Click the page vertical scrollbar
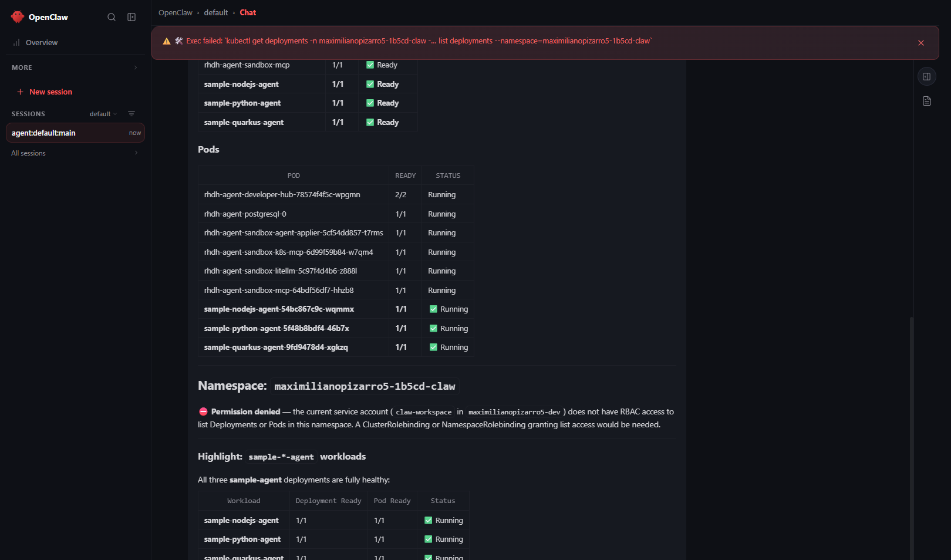Viewport: 951px width, 560px height. pos(912,437)
